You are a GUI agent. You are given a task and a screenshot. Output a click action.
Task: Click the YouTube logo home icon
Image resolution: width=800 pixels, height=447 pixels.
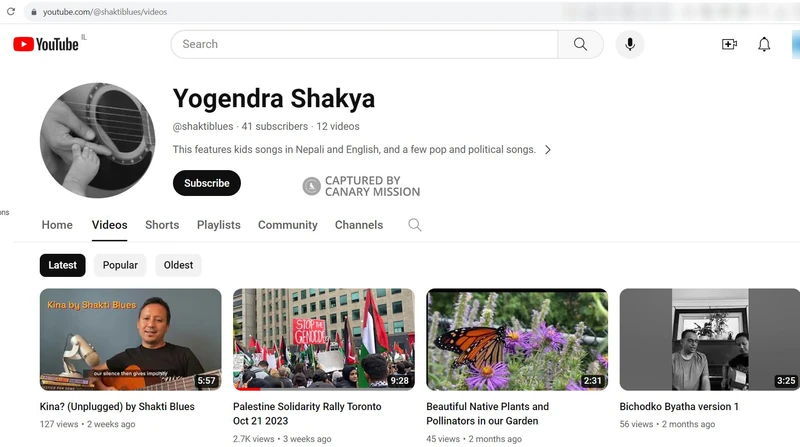point(46,44)
